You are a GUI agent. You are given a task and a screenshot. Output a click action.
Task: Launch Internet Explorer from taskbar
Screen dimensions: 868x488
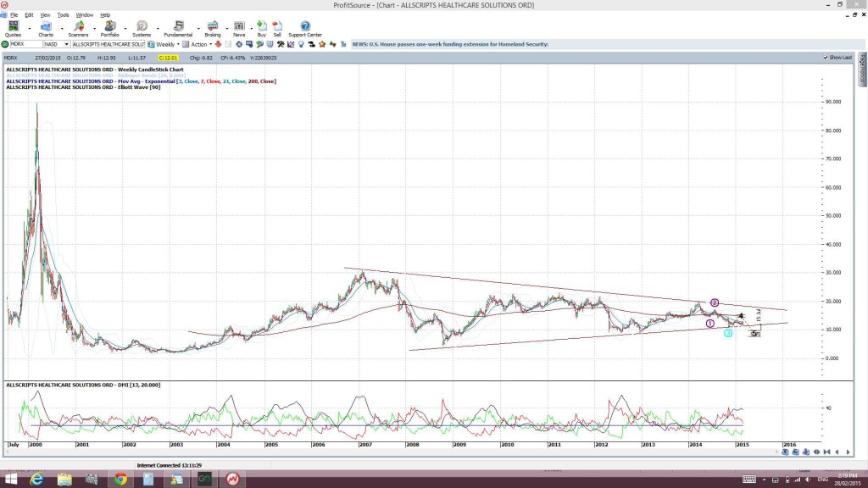pos(36,480)
